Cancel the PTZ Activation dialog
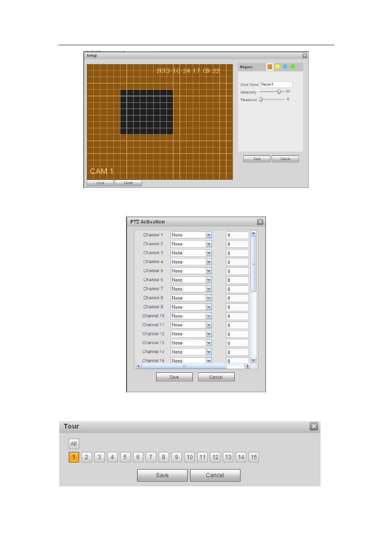 point(216,377)
